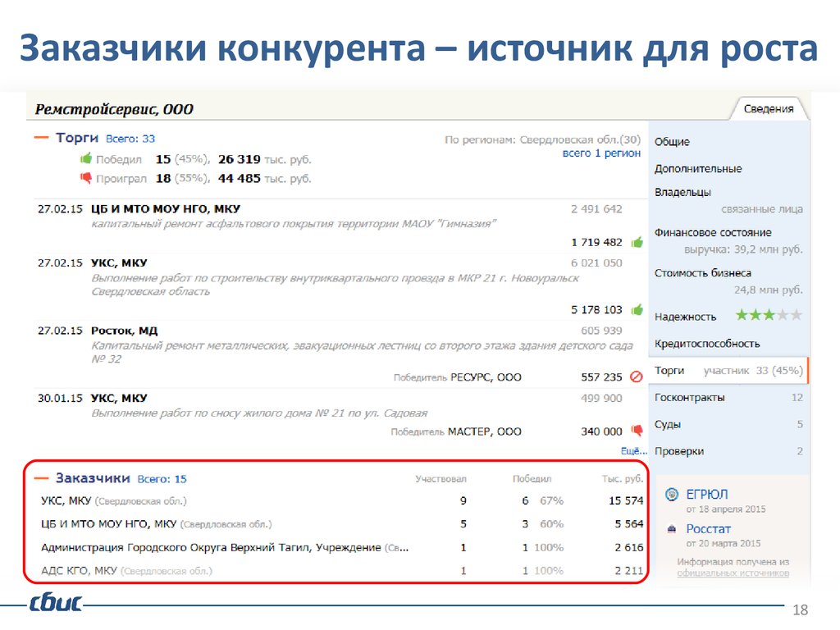The height and width of the screenshot is (630, 840).
Task: Click the ЕГРЮЛ emblem icon
Action: coord(671,495)
